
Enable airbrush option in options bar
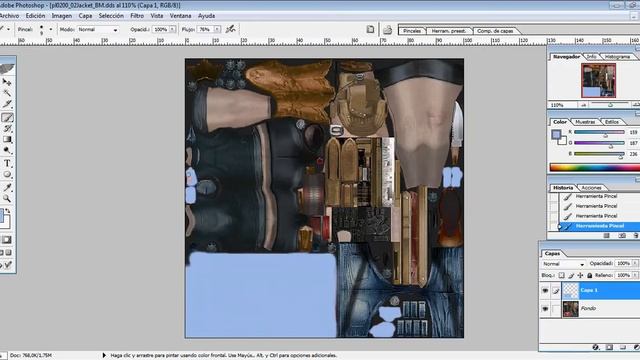point(231,29)
